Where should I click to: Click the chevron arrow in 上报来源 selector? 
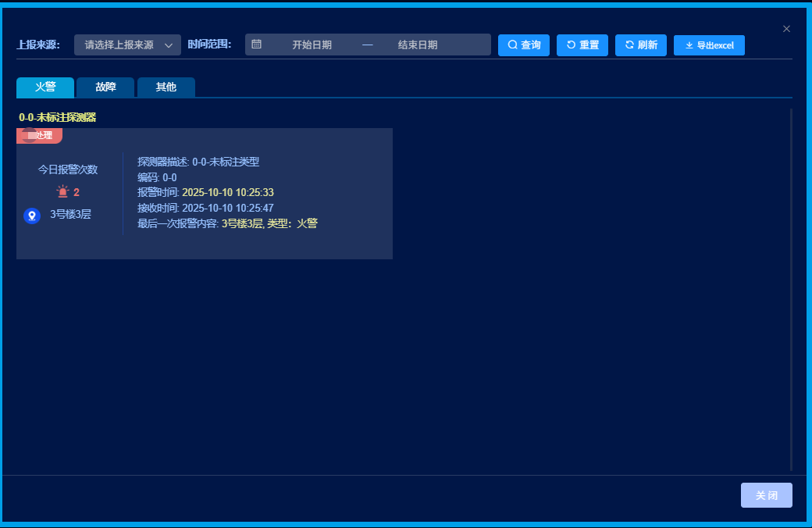169,45
